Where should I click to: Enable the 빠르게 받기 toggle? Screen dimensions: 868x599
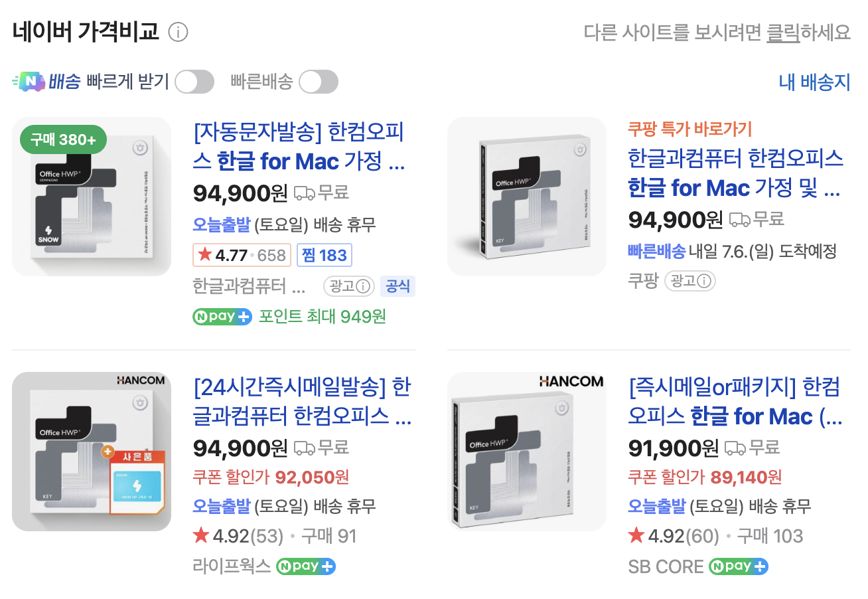[194, 82]
